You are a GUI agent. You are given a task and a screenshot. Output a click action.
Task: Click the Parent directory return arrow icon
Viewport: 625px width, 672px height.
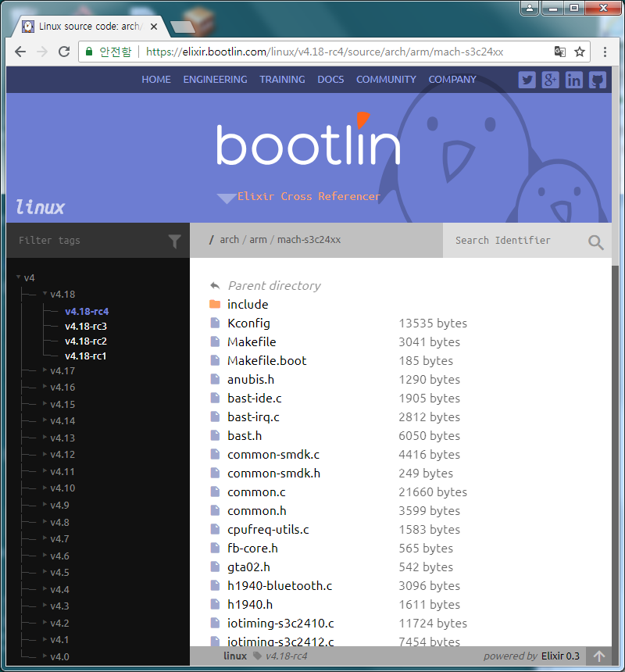coord(215,286)
